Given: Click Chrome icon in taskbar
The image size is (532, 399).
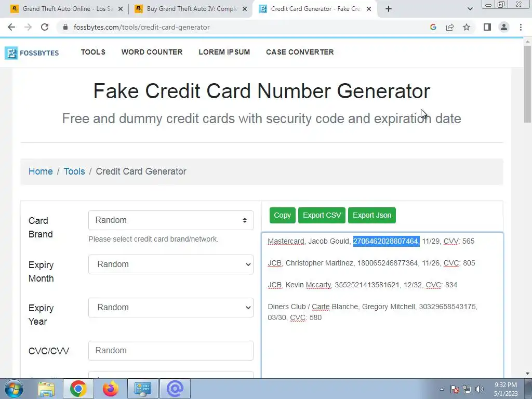Looking at the screenshot, I should pyautogui.click(x=78, y=389).
